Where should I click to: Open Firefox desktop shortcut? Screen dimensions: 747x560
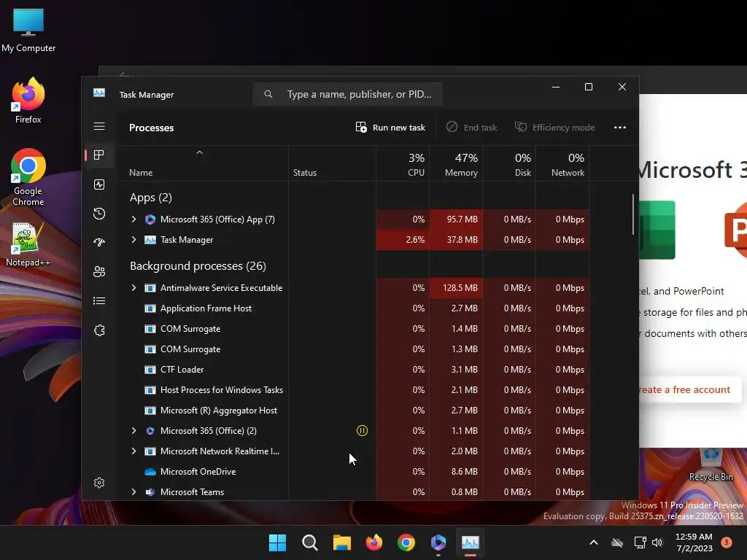[x=28, y=101]
